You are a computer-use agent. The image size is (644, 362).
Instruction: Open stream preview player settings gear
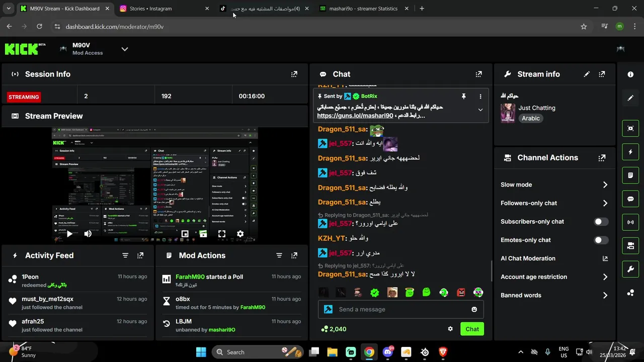[x=240, y=234]
